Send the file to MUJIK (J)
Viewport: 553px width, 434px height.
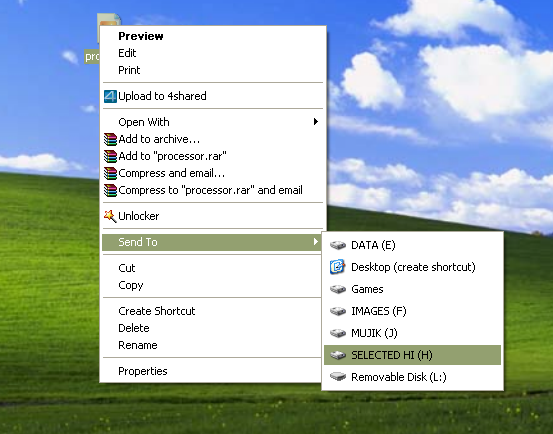(x=412, y=333)
